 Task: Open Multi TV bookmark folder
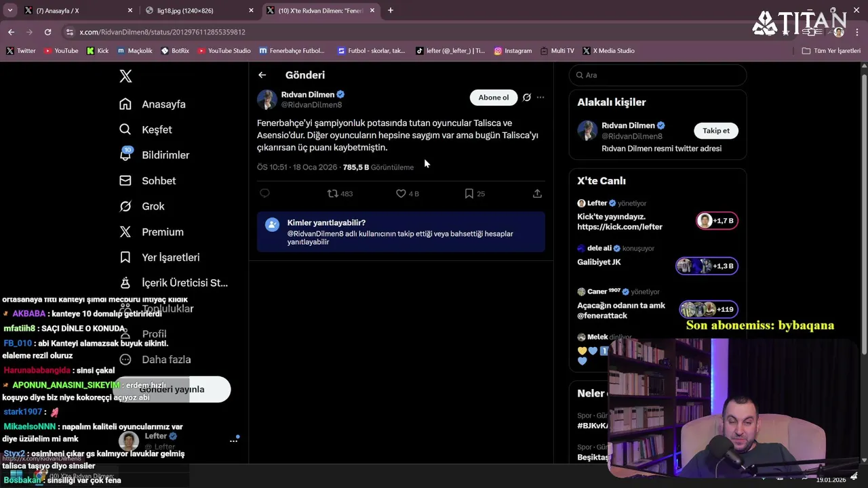(557, 51)
